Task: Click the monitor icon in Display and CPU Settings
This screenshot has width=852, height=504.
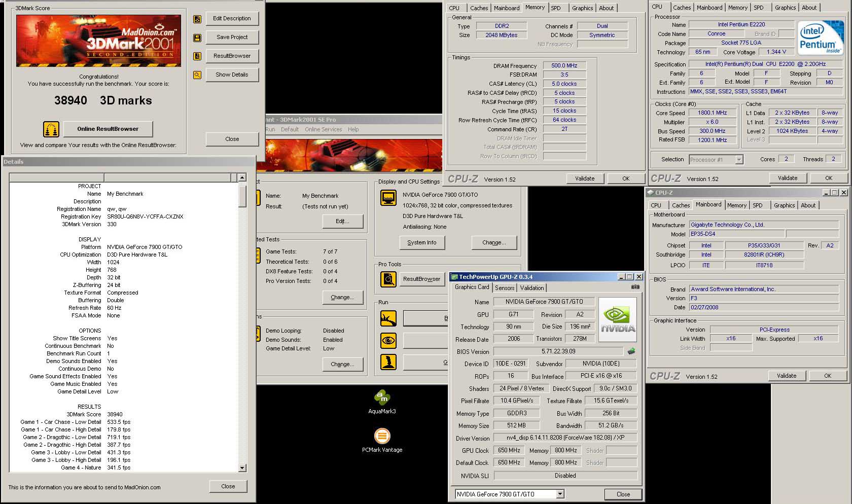Action: (388, 198)
